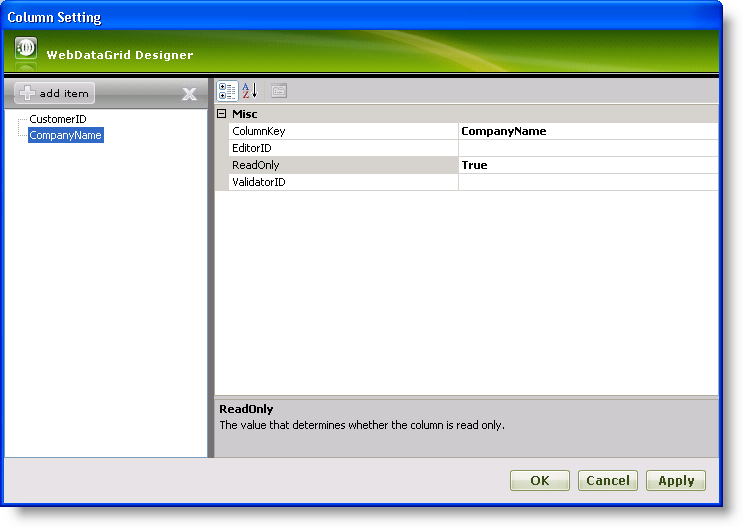Click the WebDataGrid Designer logo icon
This screenshot has height=527, width=743.
(26, 48)
